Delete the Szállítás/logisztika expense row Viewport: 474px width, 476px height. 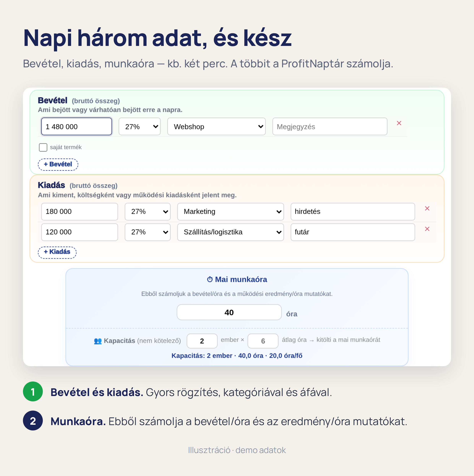427,229
